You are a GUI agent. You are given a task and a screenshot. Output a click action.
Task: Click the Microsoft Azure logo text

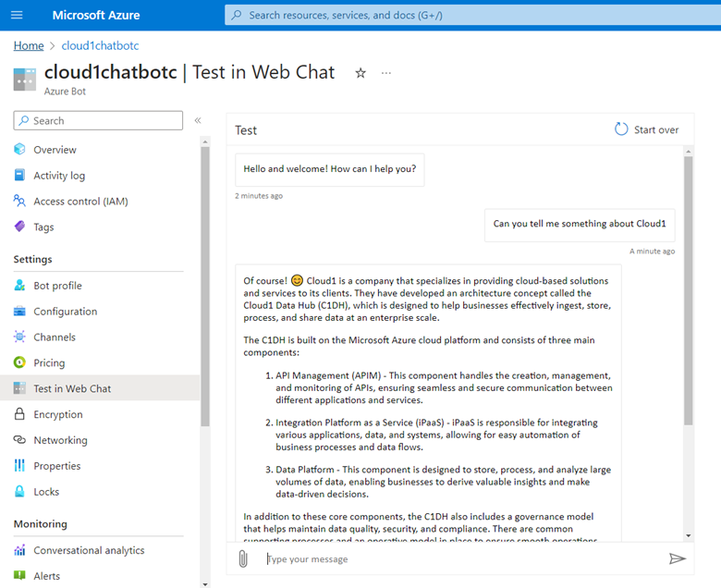tap(96, 15)
